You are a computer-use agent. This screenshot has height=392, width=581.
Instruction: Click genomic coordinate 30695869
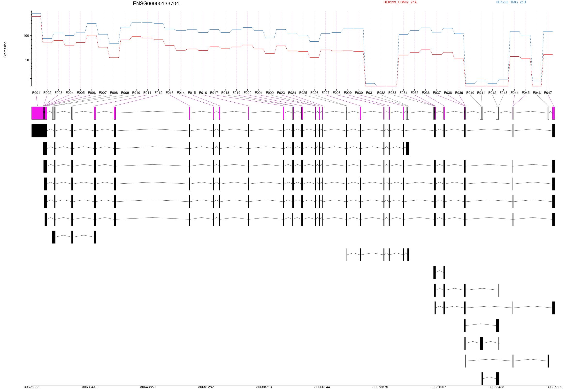point(555,387)
